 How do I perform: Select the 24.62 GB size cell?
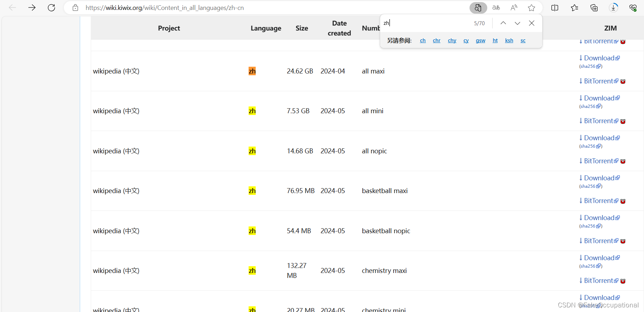point(300,71)
